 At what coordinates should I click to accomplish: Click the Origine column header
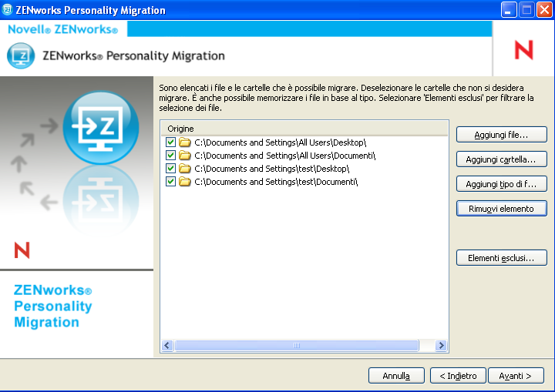pos(304,129)
